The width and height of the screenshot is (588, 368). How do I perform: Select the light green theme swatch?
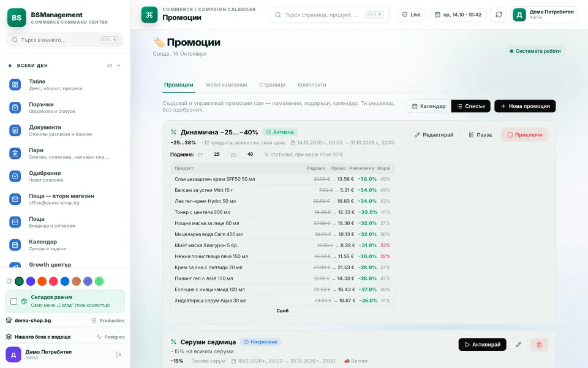tap(99, 282)
